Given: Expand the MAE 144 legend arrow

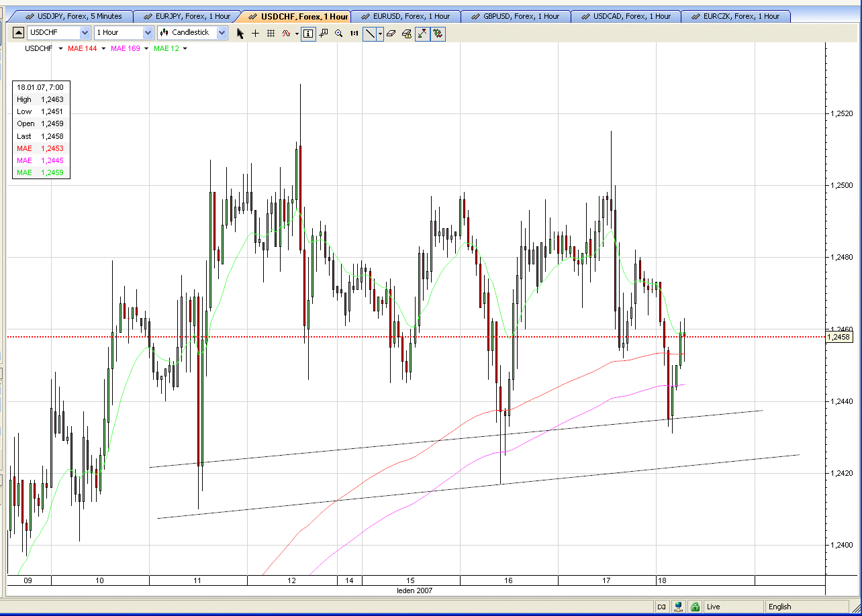Looking at the screenshot, I should click(x=103, y=48).
